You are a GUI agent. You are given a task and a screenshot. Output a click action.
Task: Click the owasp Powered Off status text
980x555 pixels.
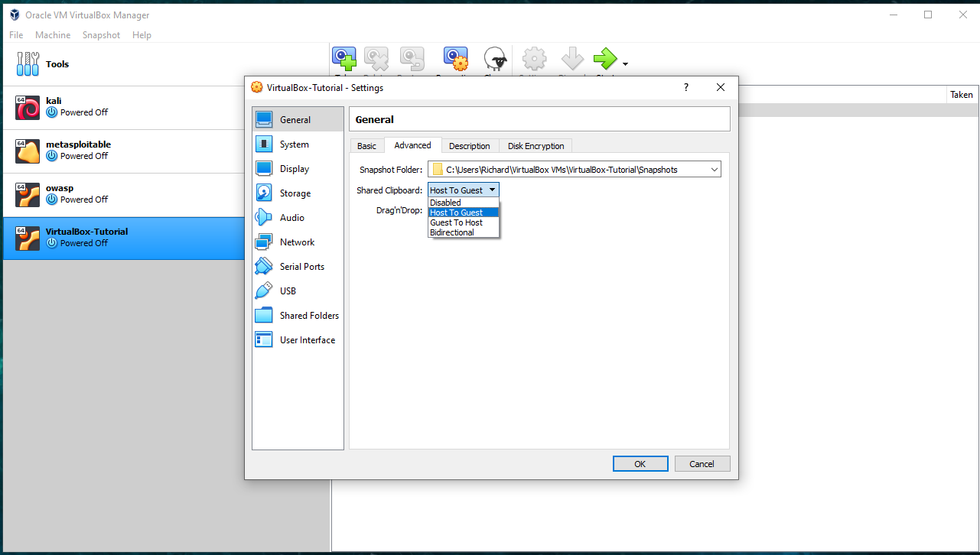[x=84, y=200]
